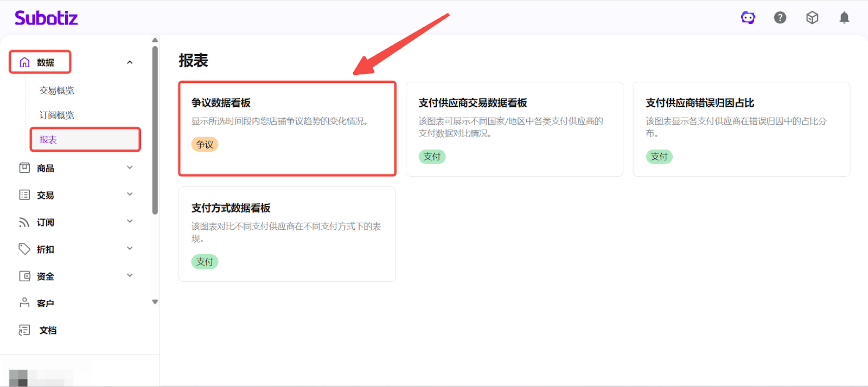Click the Subotiz logo

click(x=46, y=18)
